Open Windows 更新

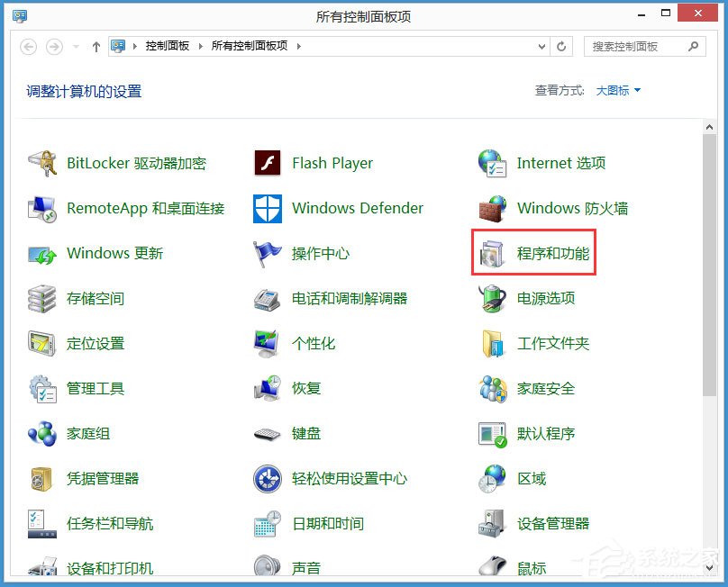pyautogui.click(x=114, y=253)
